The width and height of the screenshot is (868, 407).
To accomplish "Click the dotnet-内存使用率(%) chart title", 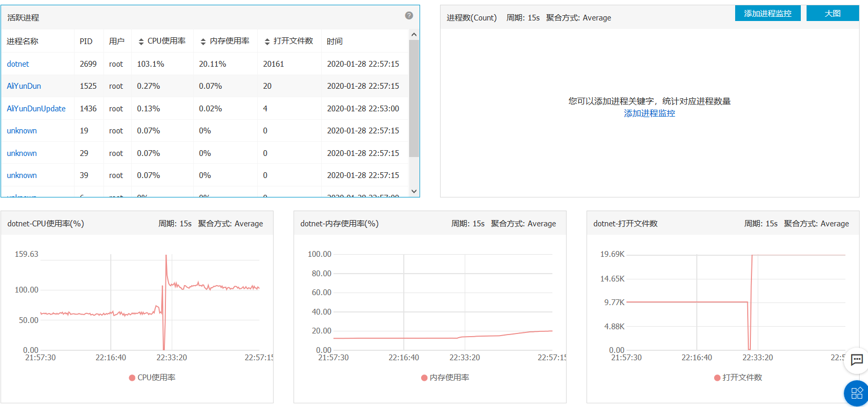I will point(339,224).
